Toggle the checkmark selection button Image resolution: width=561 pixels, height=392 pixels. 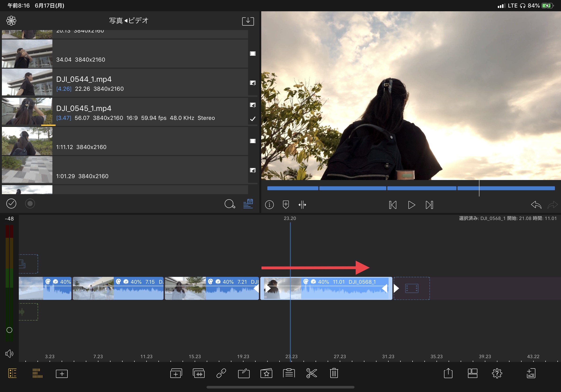[x=11, y=204]
